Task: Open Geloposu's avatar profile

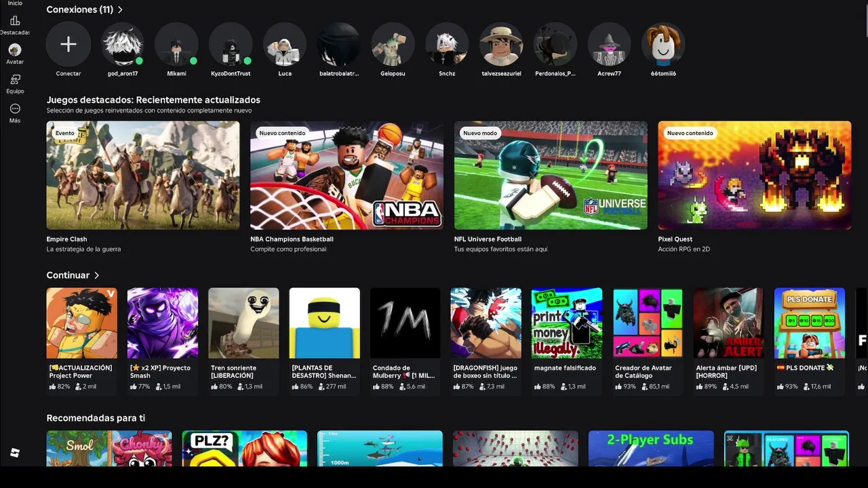Action: [x=393, y=45]
